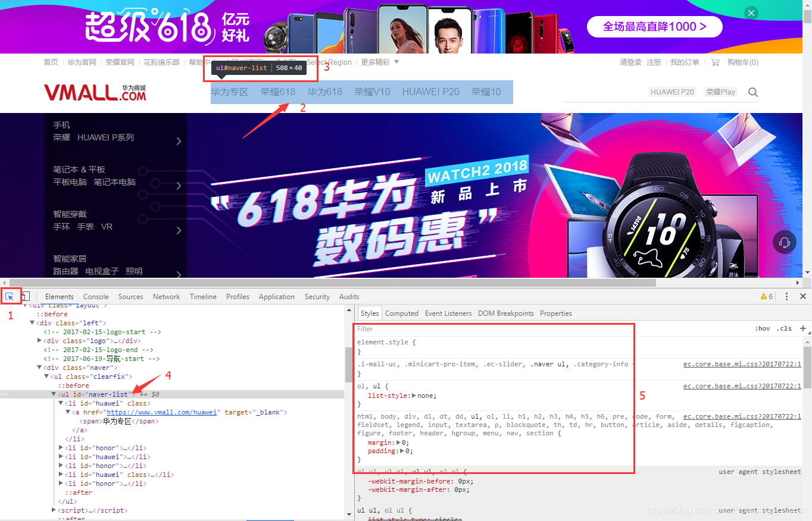
Task: Click the search magnifier on VMALL
Action: [753, 92]
